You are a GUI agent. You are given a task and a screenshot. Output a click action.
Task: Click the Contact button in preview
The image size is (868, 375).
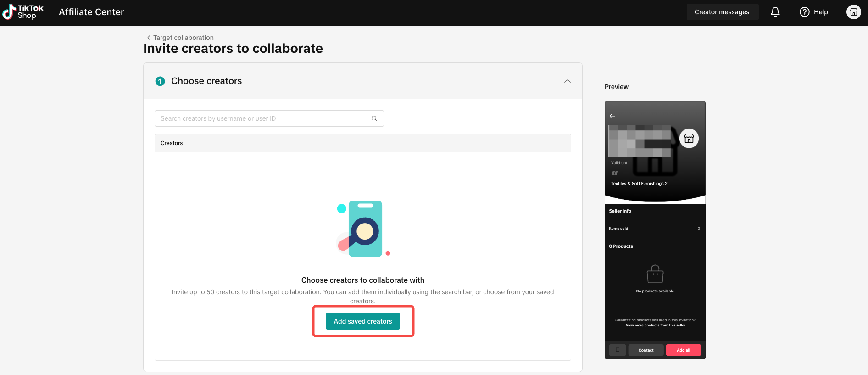pos(646,350)
